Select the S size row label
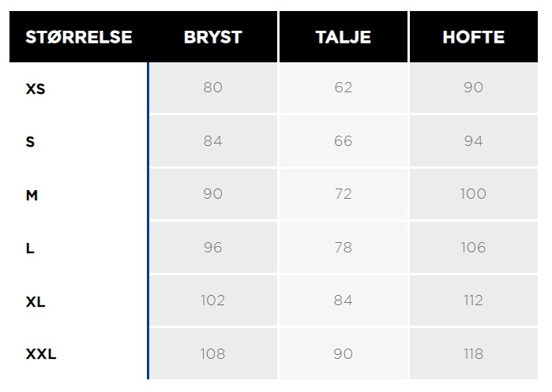Screen dimensions: 552x392 [30, 142]
